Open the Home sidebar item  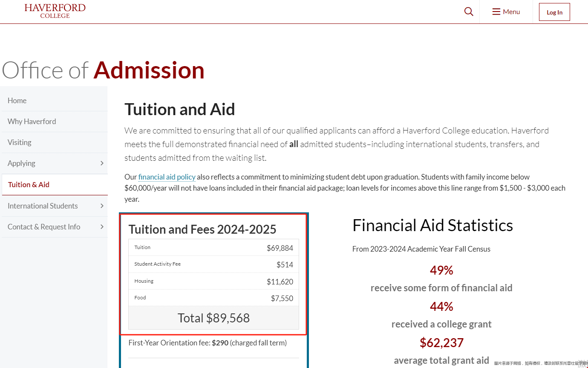pos(17,101)
